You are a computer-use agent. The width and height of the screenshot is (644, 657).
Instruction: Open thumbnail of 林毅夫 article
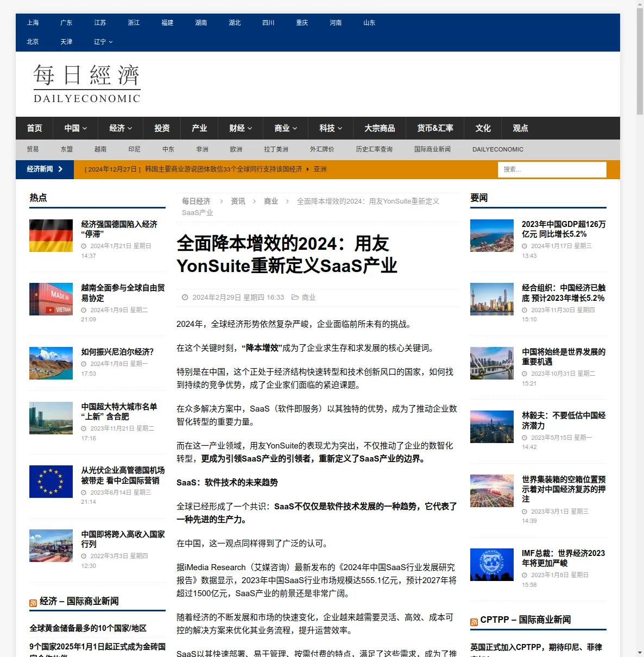point(492,427)
